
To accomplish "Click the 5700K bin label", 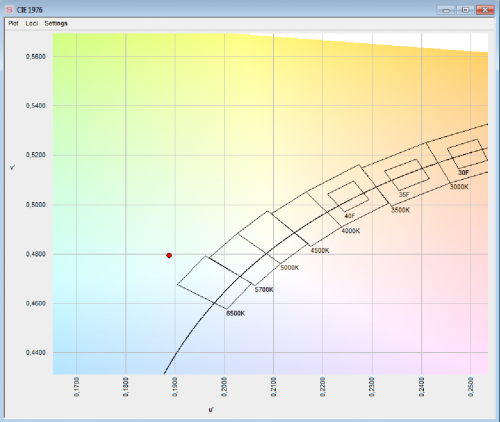I will pyautogui.click(x=264, y=290).
